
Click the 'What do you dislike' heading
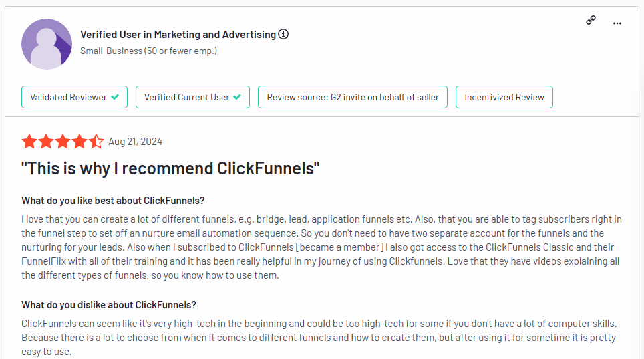click(x=109, y=305)
